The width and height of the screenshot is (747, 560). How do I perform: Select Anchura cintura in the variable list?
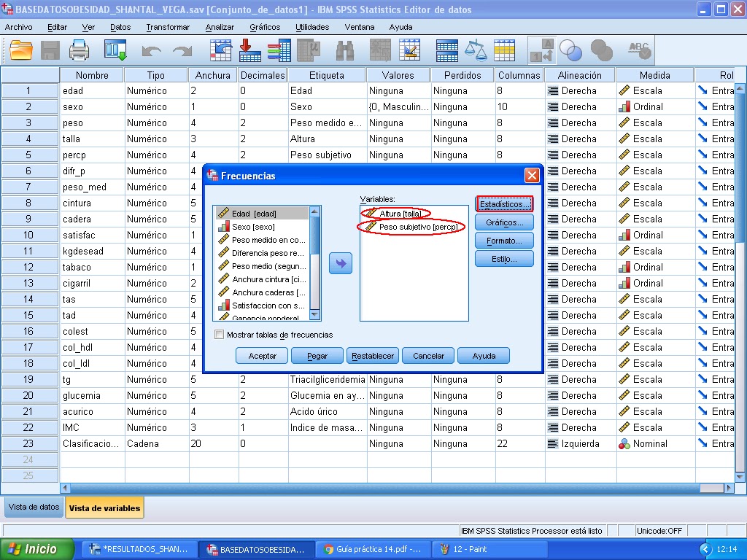coord(261,279)
